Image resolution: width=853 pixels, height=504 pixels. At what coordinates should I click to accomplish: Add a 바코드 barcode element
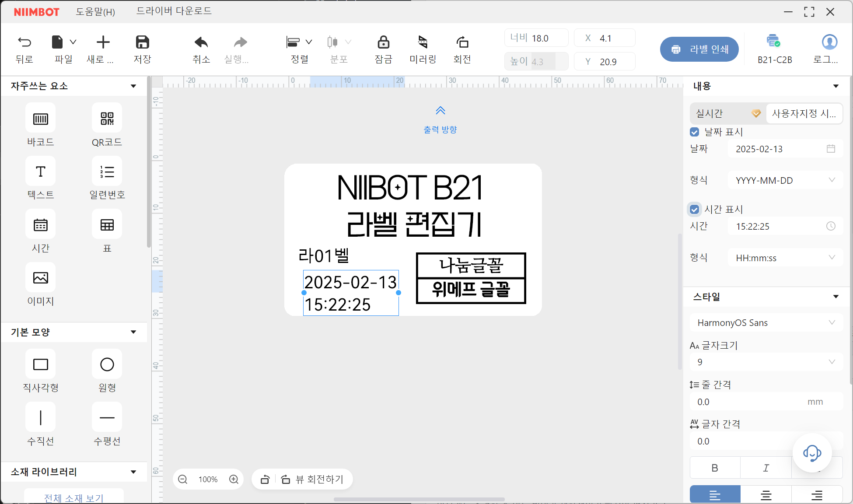tap(41, 118)
